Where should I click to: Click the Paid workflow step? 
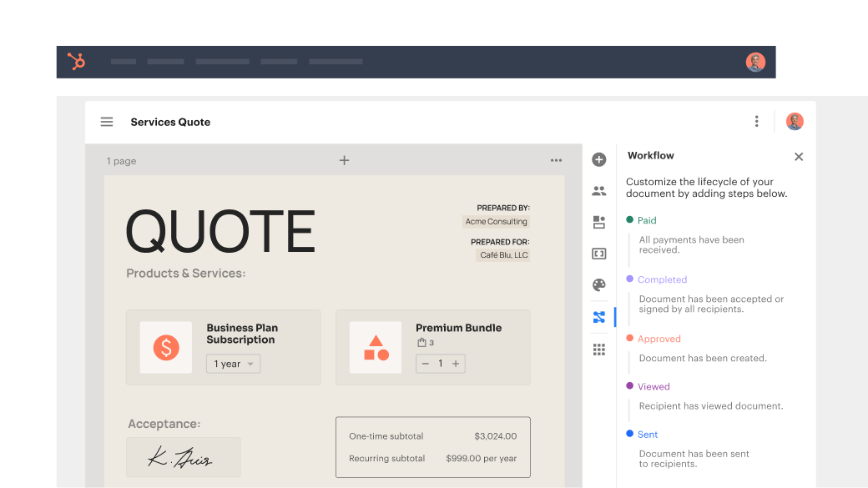point(647,220)
